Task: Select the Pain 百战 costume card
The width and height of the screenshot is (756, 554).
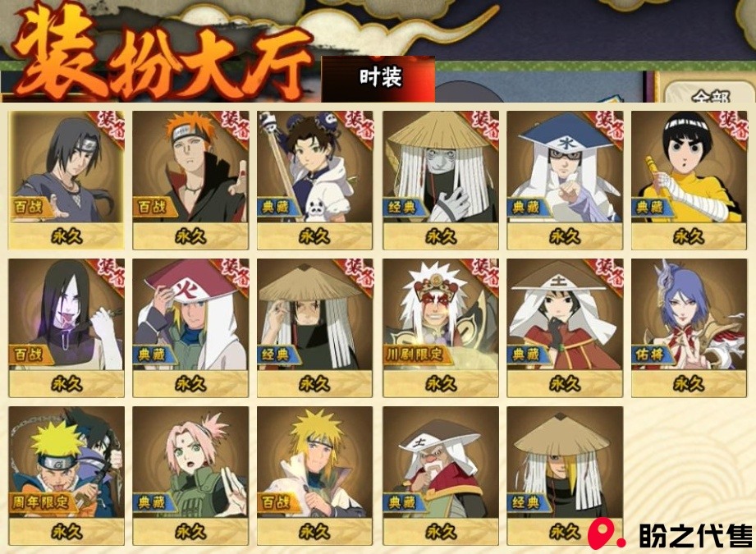Action: point(190,181)
